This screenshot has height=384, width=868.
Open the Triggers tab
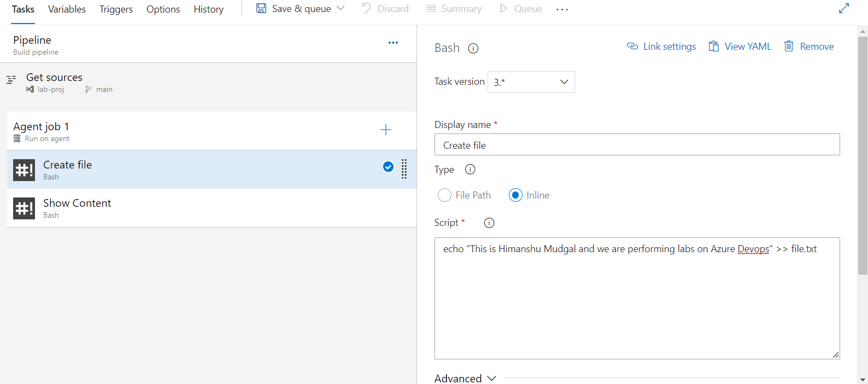(x=116, y=9)
